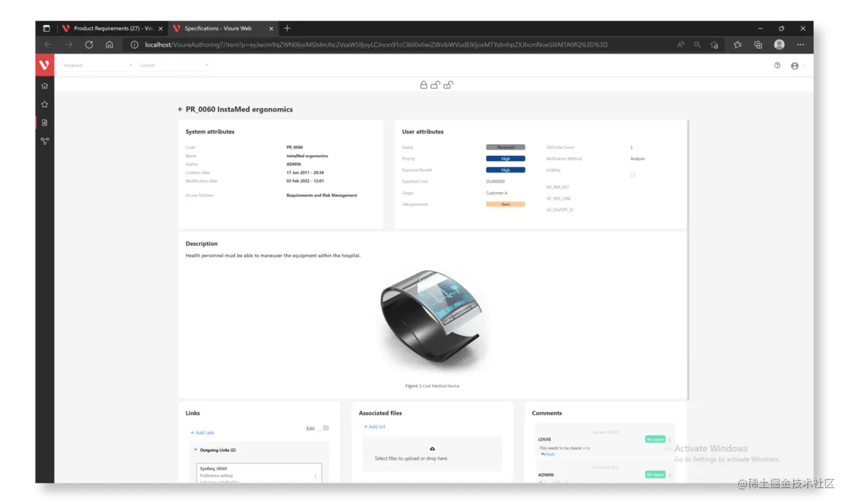This screenshot has height=504, width=849.
Task: Click the Analysis verification method value
Action: tap(637, 159)
